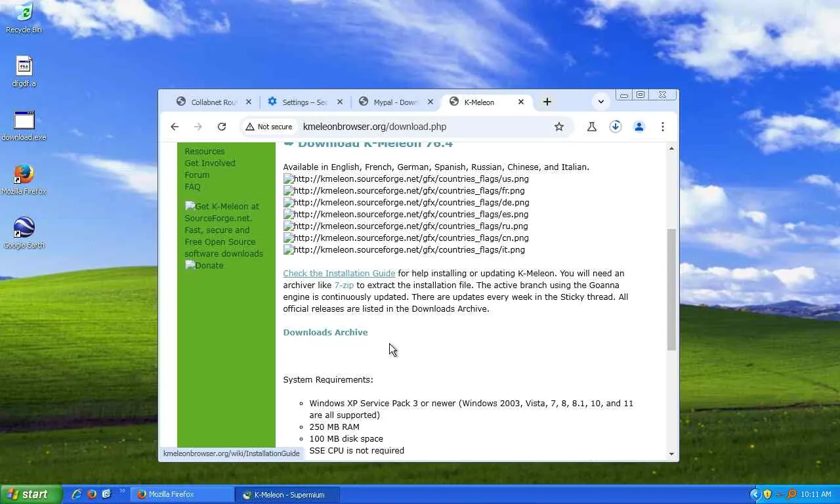Select the dfgdf.a file on desktop
Image resolution: width=840 pixels, height=504 pixels.
pyautogui.click(x=24, y=72)
